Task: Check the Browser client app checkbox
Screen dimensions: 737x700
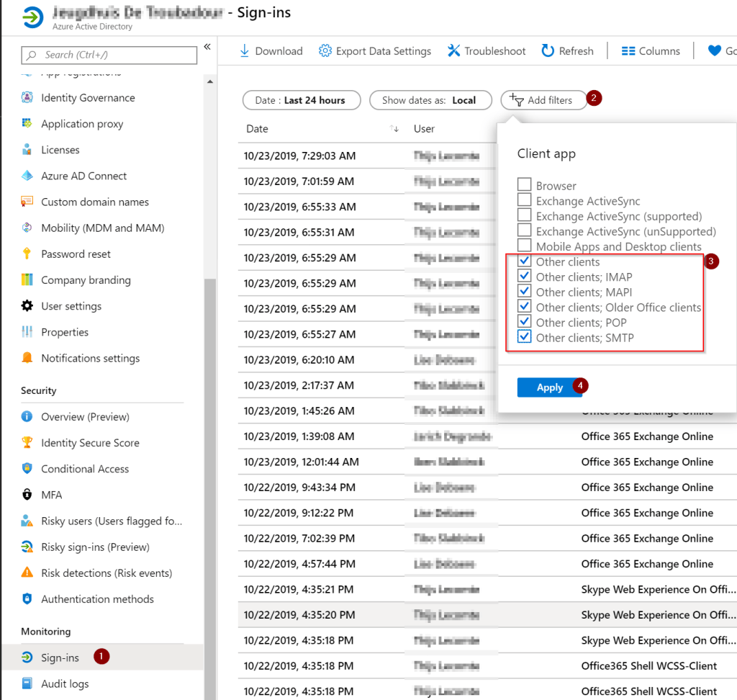Action: (x=524, y=184)
